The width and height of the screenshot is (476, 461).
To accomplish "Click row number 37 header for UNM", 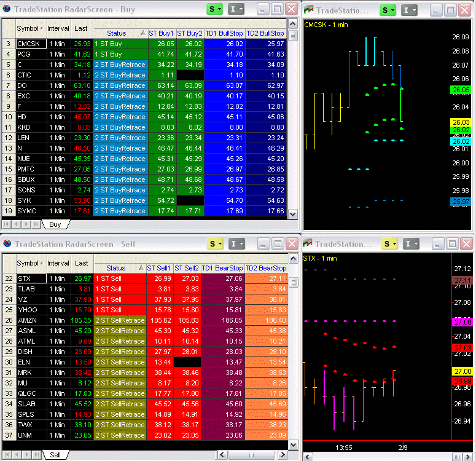I will [9, 435].
